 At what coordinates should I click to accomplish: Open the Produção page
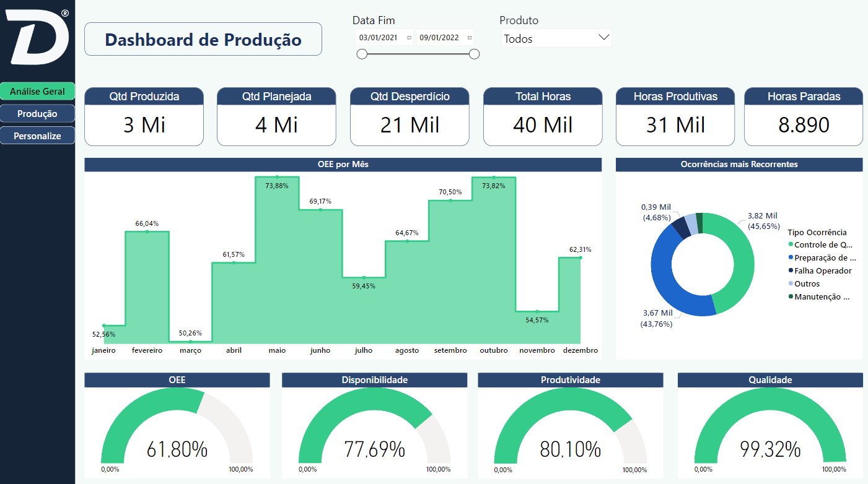(x=37, y=114)
